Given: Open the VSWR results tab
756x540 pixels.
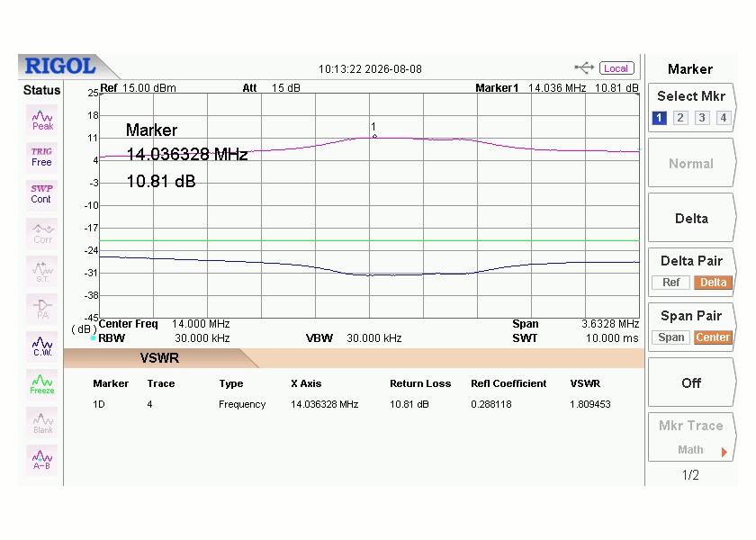Looking at the screenshot, I should (x=159, y=358).
